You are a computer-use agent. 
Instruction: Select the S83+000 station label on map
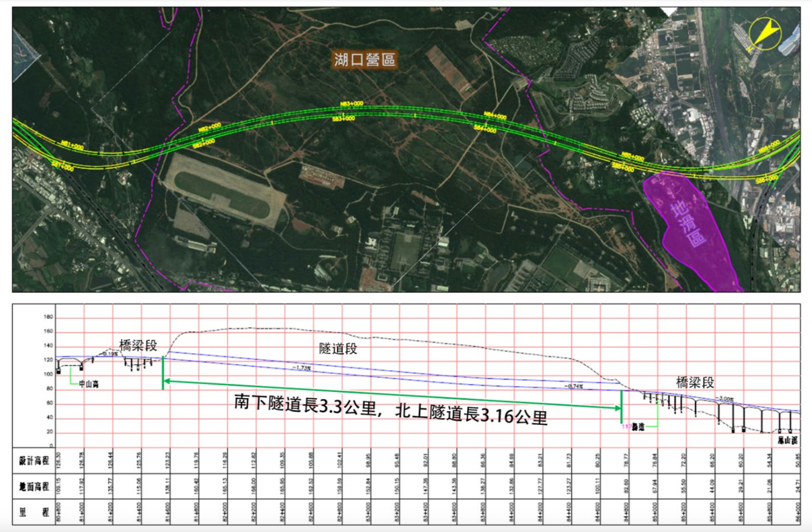coord(344,118)
